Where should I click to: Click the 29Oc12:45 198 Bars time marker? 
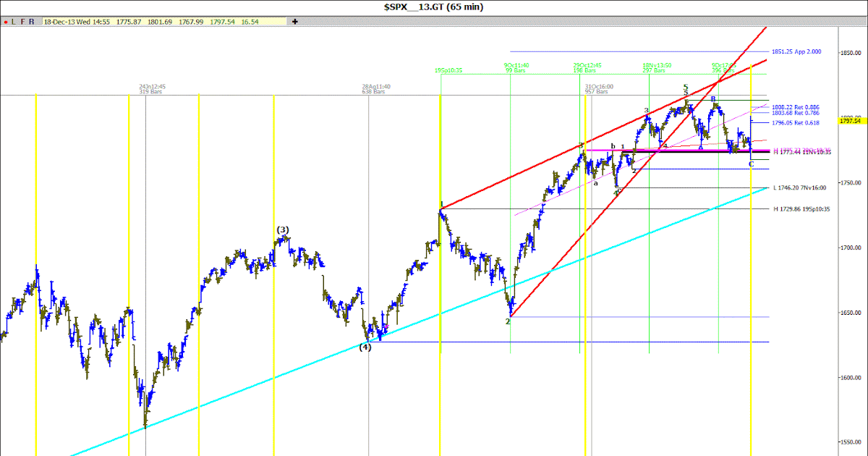pos(588,67)
